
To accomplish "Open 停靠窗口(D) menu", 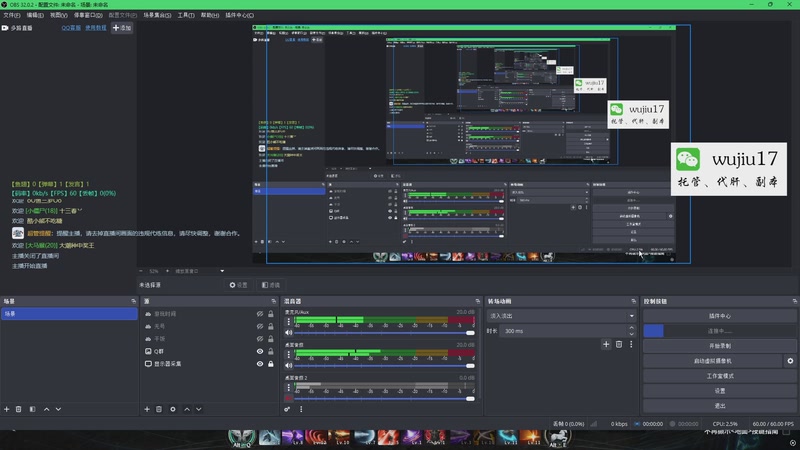I will pyautogui.click(x=88, y=15).
